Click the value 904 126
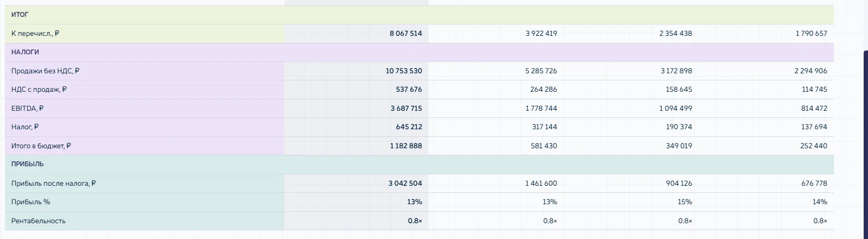 [679, 184]
